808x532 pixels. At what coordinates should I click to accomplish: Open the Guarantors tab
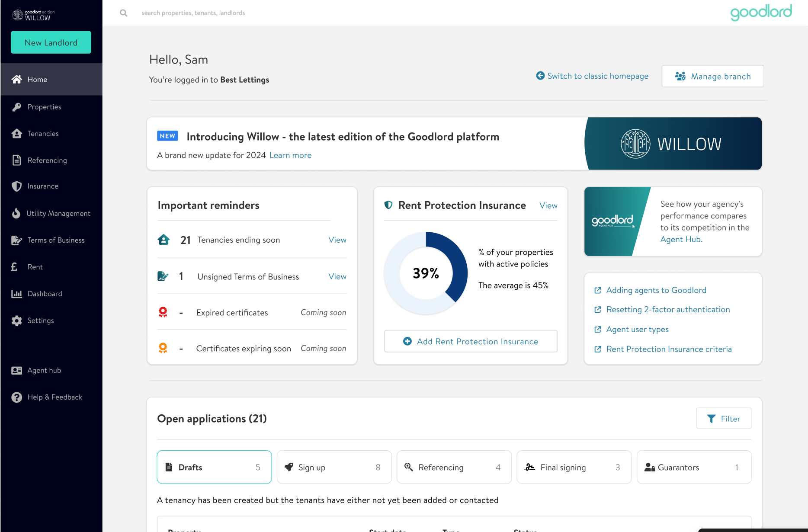pyautogui.click(x=694, y=467)
